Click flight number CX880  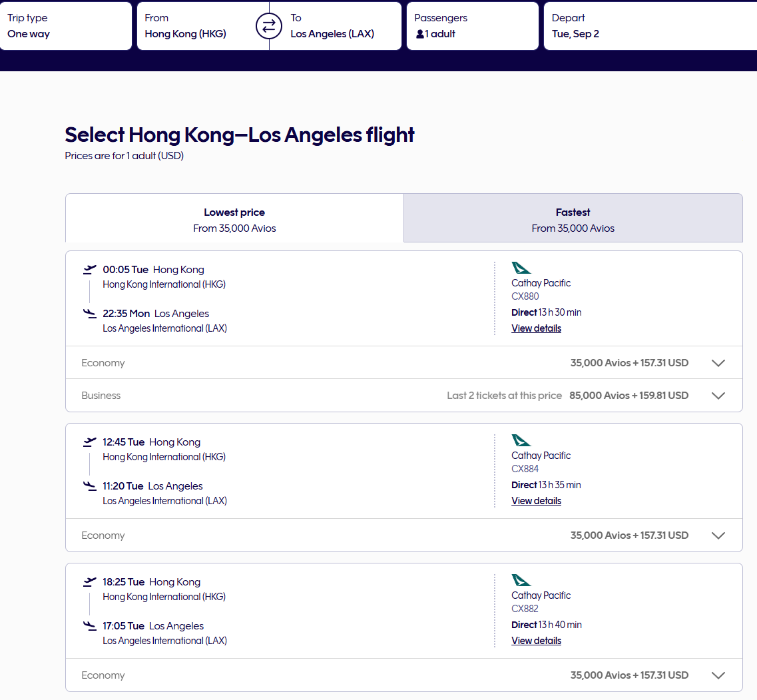525,296
